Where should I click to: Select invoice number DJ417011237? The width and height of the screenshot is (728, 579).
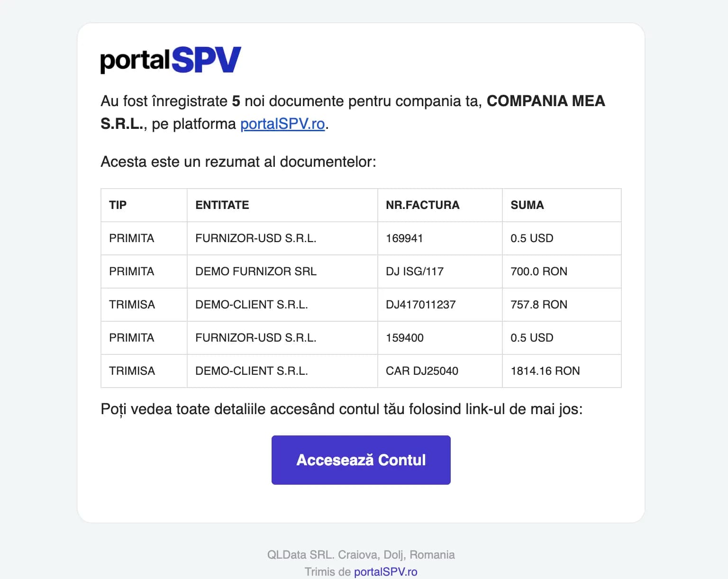pyautogui.click(x=421, y=305)
